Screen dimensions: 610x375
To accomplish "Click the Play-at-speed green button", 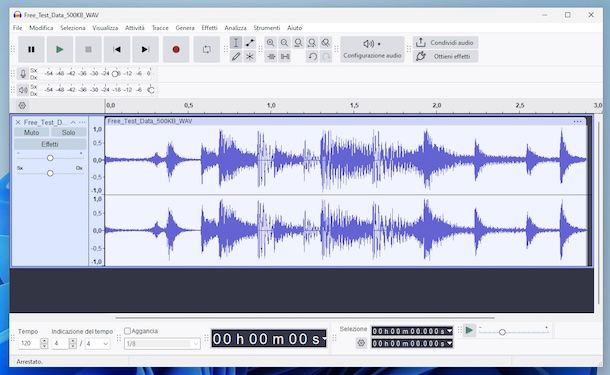I will [x=469, y=331].
